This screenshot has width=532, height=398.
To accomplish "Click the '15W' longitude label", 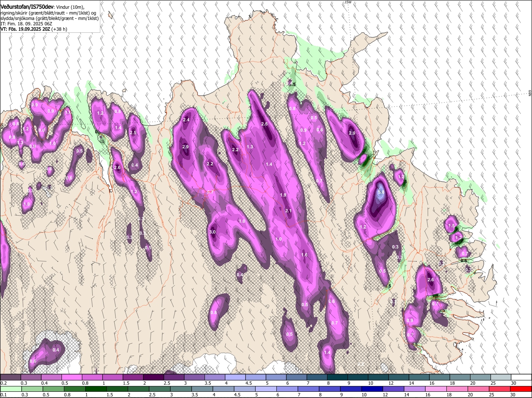I will pos(348,2).
